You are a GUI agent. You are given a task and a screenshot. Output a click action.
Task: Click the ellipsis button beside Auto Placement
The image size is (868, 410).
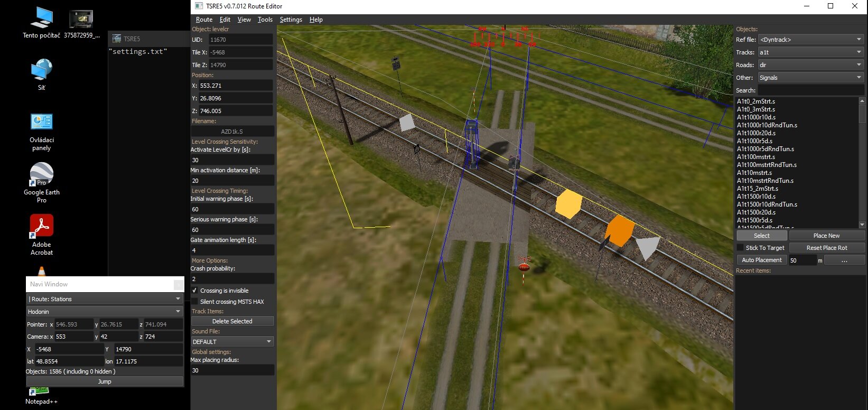pyautogui.click(x=844, y=260)
